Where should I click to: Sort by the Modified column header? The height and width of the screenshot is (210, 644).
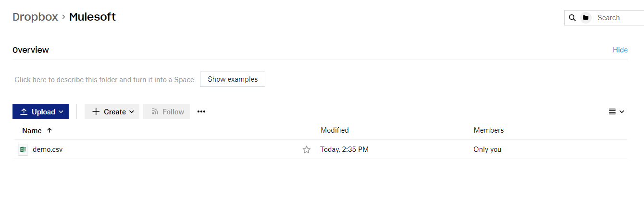click(x=334, y=130)
